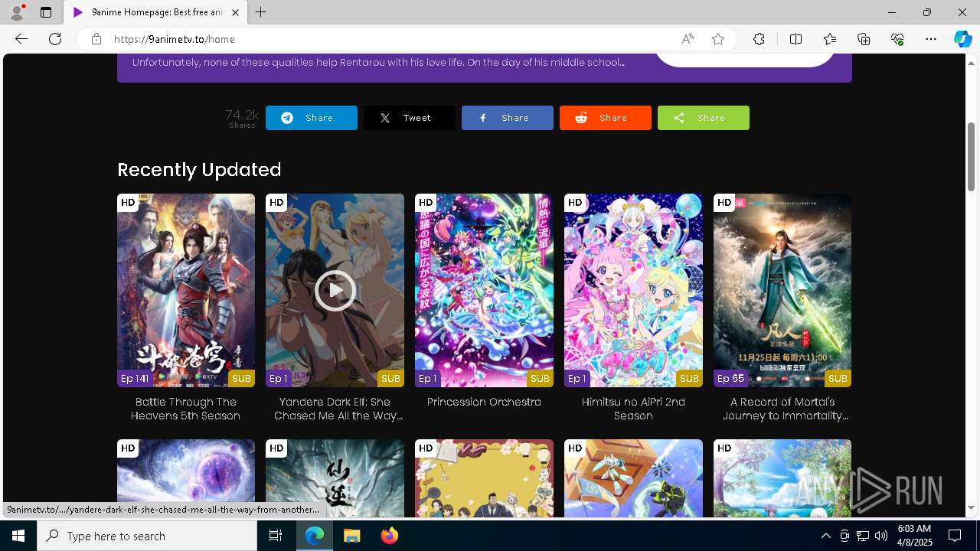980x551 pixels.
Task: Open Battle Through The Heavens 5th Season title
Action: pos(186,409)
